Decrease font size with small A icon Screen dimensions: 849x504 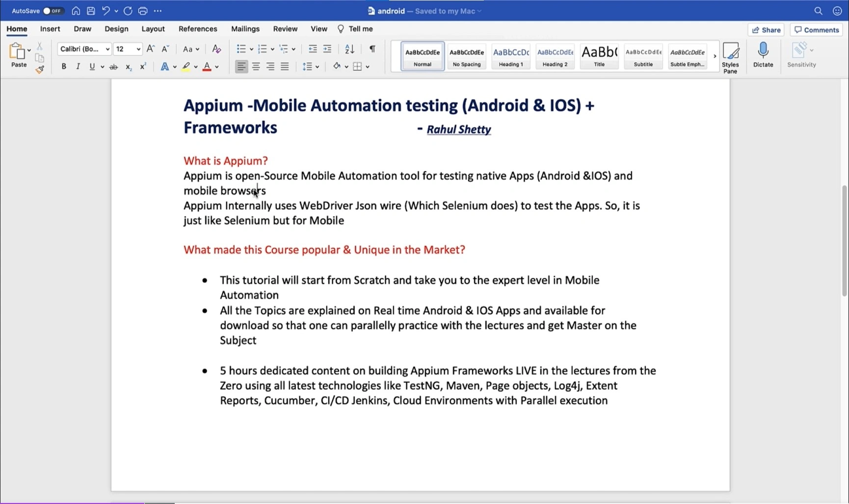coord(165,49)
